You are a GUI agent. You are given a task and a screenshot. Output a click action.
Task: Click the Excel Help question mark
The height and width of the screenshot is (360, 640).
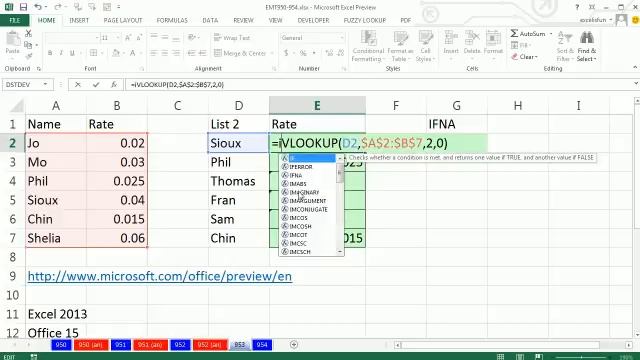[x=577, y=7]
